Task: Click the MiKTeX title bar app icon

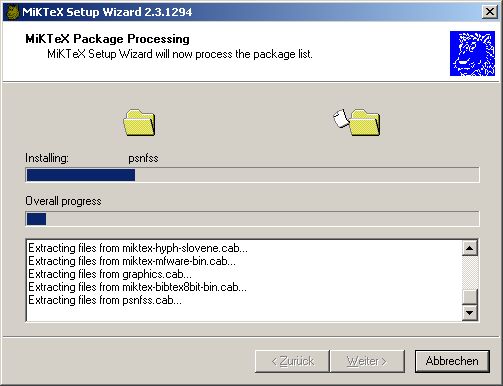Action: (x=12, y=12)
